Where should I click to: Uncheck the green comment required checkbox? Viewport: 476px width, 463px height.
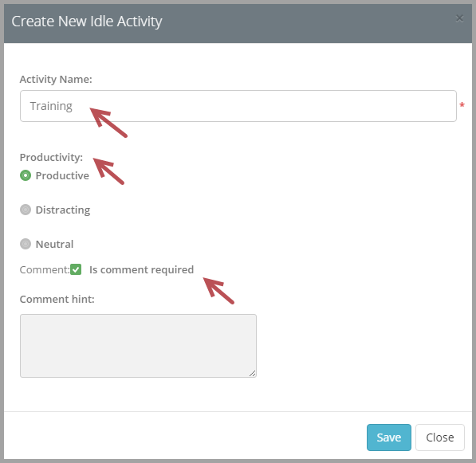[76, 269]
